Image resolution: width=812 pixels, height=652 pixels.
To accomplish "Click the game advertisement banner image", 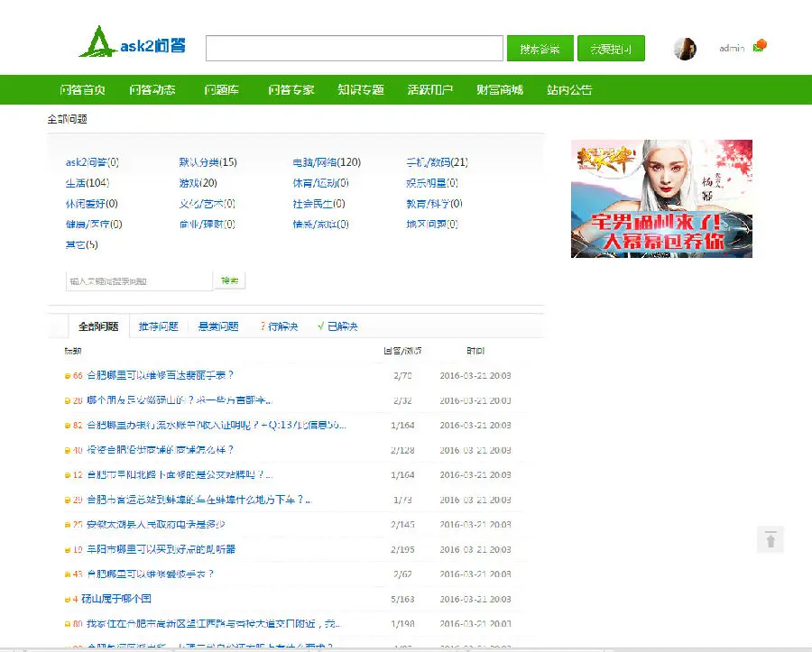I will point(661,198).
